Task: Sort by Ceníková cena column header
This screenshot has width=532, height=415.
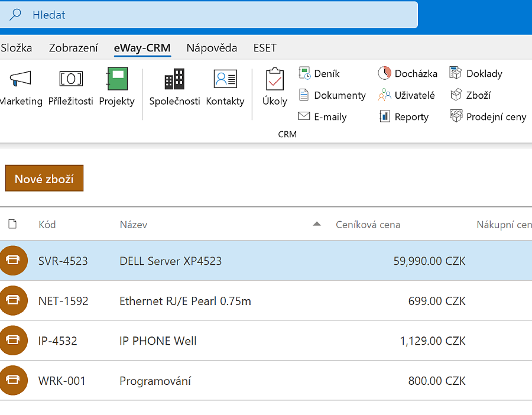Action: 368,225
